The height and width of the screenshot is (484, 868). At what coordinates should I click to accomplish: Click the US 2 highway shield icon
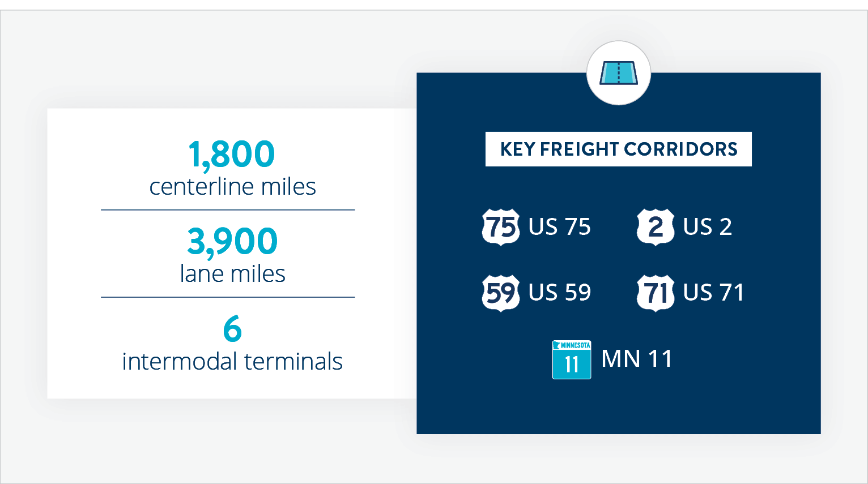(x=656, y=226)
